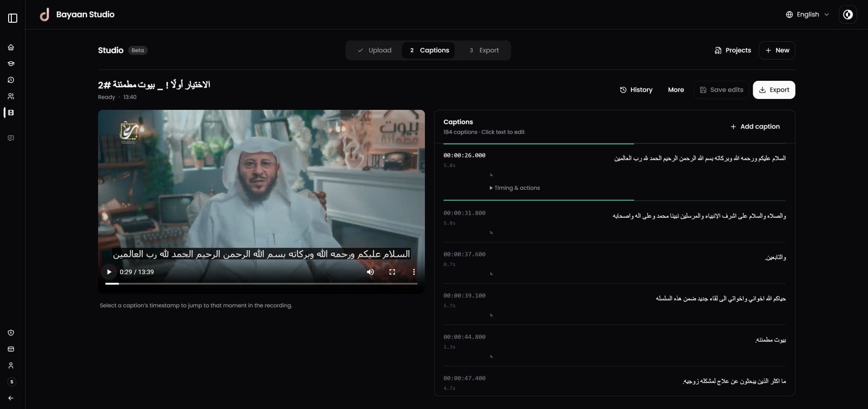Image resolution: width=868 pixels, height=409 pixels.
Task: Open the clock history icon in sidebar
Action: pyautogui.click(x=11, y=80)
